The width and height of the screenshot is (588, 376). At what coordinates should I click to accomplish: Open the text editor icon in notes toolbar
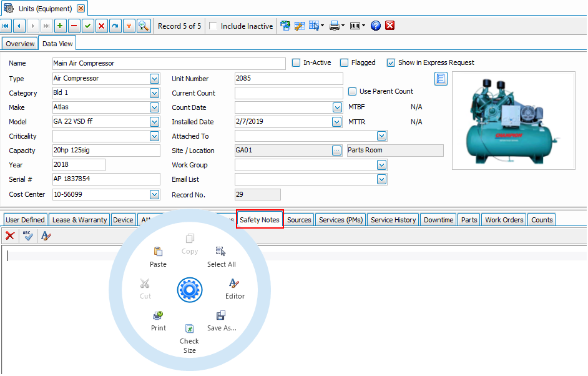point(46,235)
